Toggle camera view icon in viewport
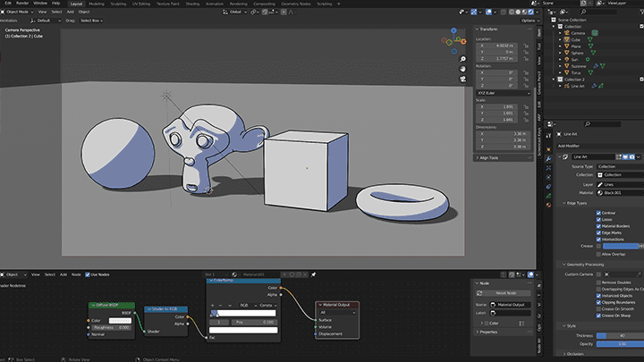This screenshot has width=644, height=362. click(463, 79)
